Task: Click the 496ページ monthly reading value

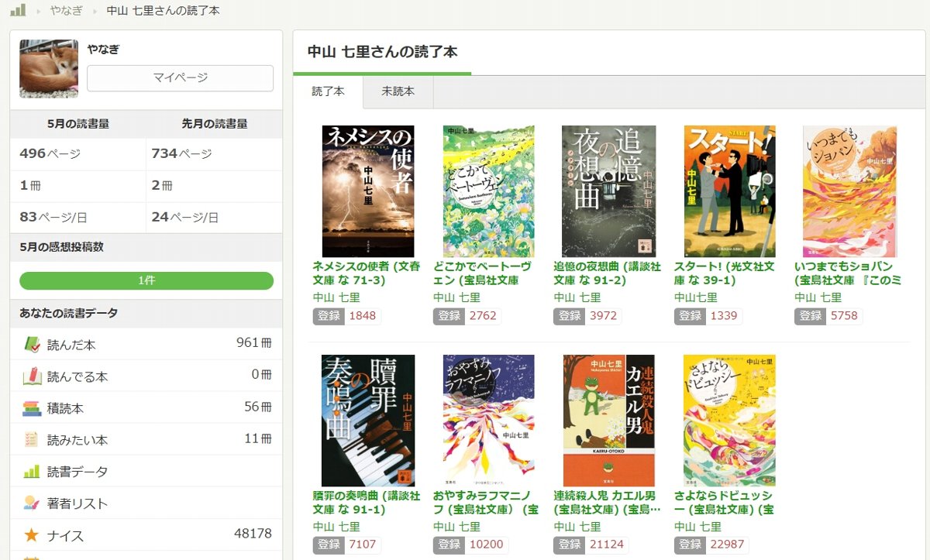Action: [x=50, y=153]
